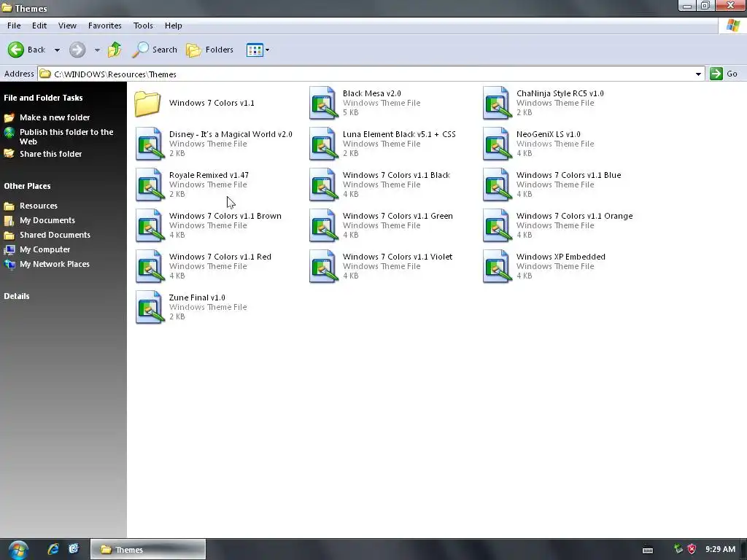Open the Edit menu
The image size is (747, 560).
tap(39, 26)
